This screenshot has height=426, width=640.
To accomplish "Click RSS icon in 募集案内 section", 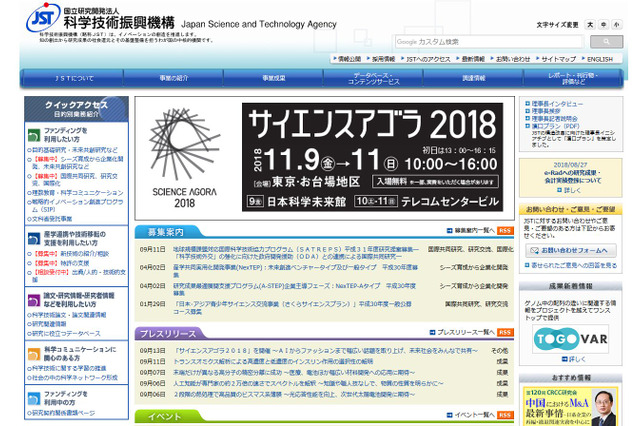I will [x=505, y=231].
